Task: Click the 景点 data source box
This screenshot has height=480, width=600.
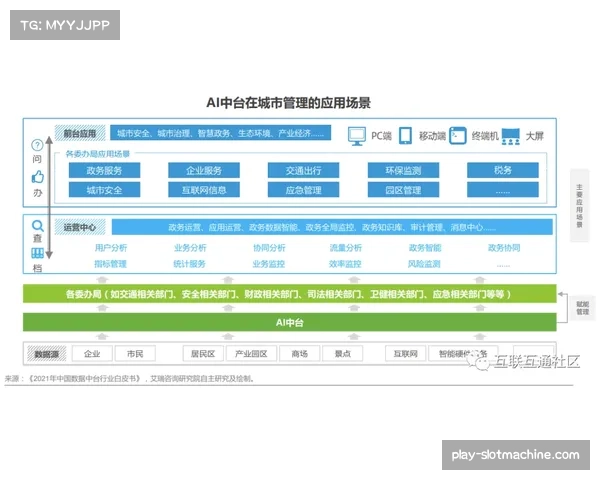Action: point(343,354)
